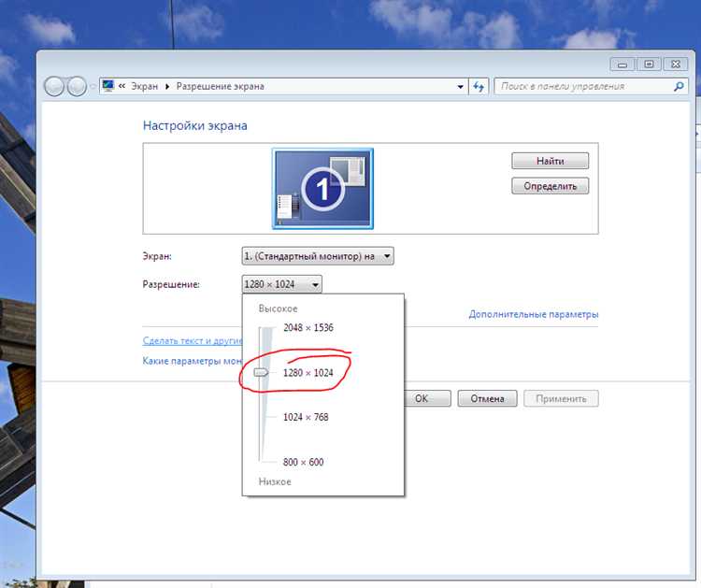Expand the address bar history dropdown arrow
Screen dimensions: 701x588
[x=460, y=86]
